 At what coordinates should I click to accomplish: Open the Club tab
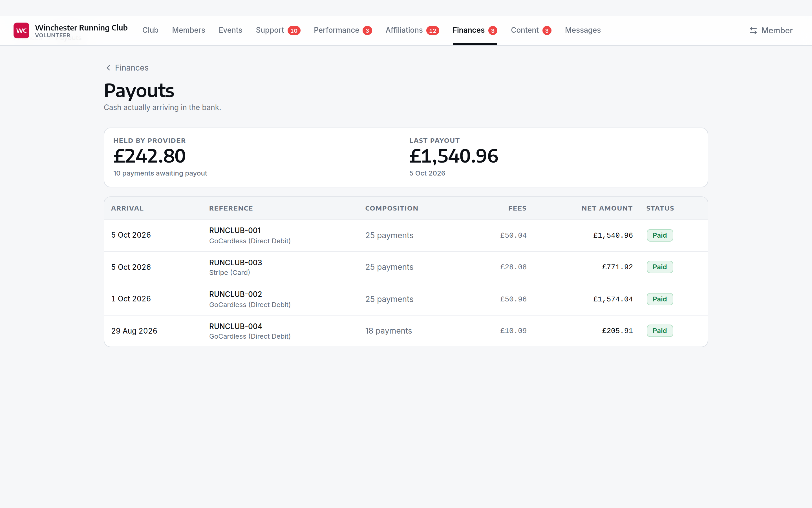coord(150,30)
